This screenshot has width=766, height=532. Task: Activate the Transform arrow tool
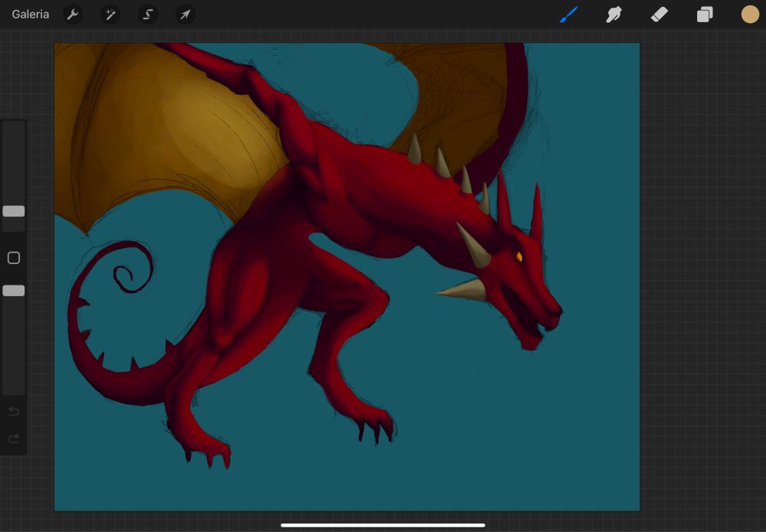click(185, 15)
